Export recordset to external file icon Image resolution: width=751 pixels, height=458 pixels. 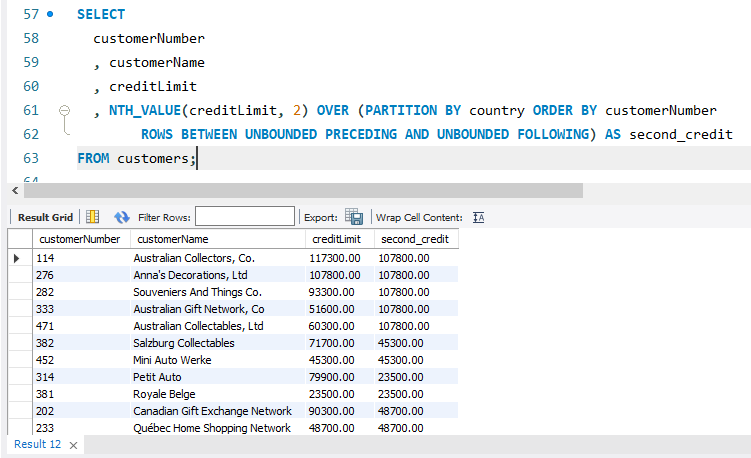click(354, 217)
